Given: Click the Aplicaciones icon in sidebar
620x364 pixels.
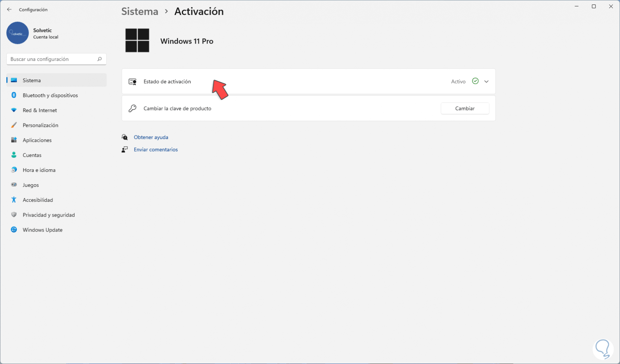Looking at the screenshot, I should pos(14,140).
